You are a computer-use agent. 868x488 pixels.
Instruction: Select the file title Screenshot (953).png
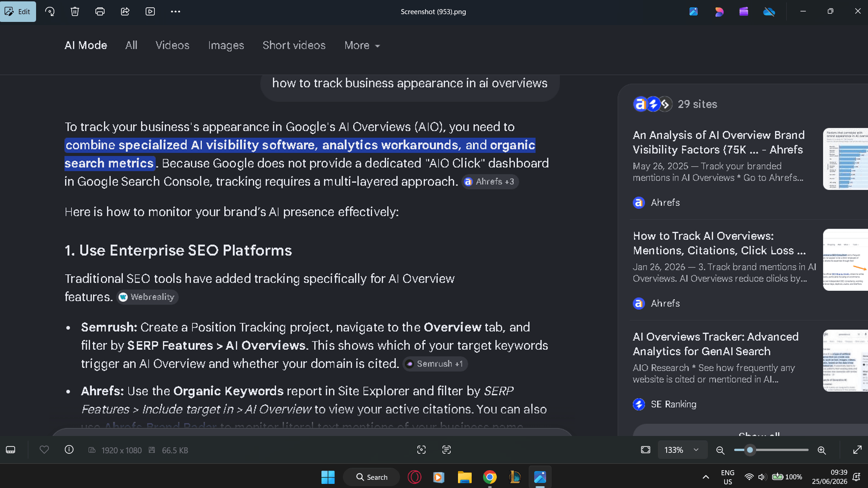[433, 12]
